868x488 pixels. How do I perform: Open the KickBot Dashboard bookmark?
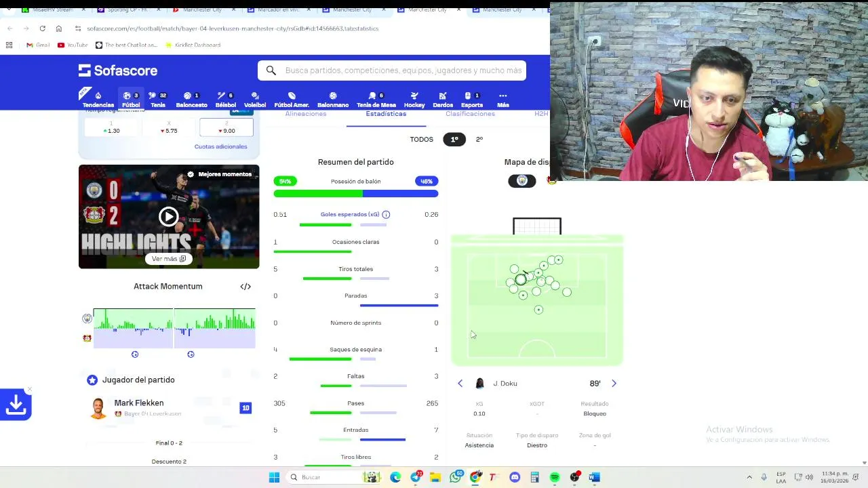point(193,45)
